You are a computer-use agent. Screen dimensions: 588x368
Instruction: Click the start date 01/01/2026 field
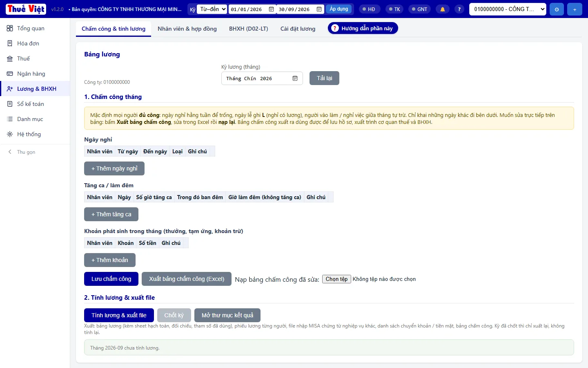pos(252,9)
